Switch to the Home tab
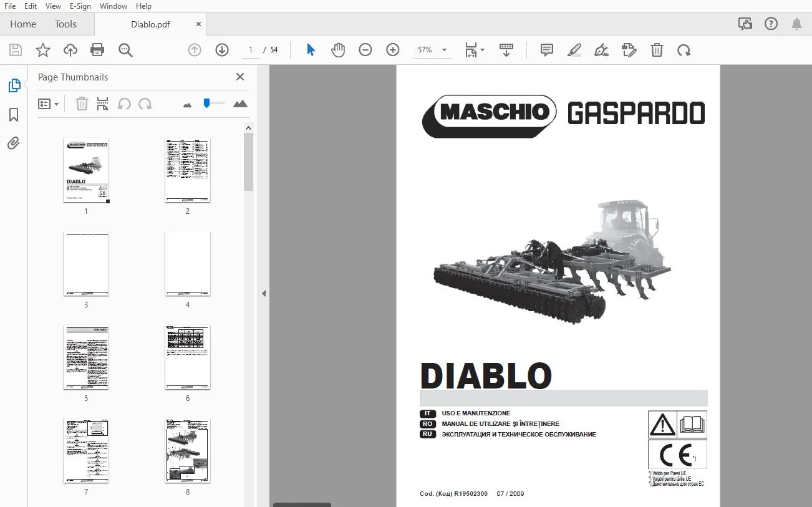This screenshot has width=812, height=507. tap(23, 24)
